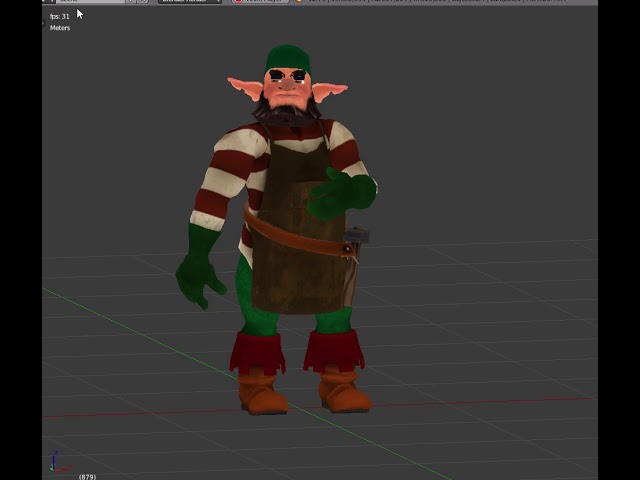
Task: Click the XYZ axis gizmo in corner
Action: click(x=59, y=462)
